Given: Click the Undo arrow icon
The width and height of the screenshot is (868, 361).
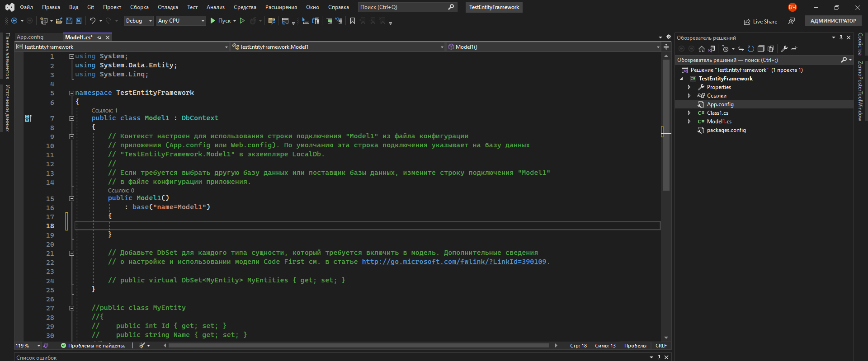Looking at the screenshot, I should tap(92, 21).
